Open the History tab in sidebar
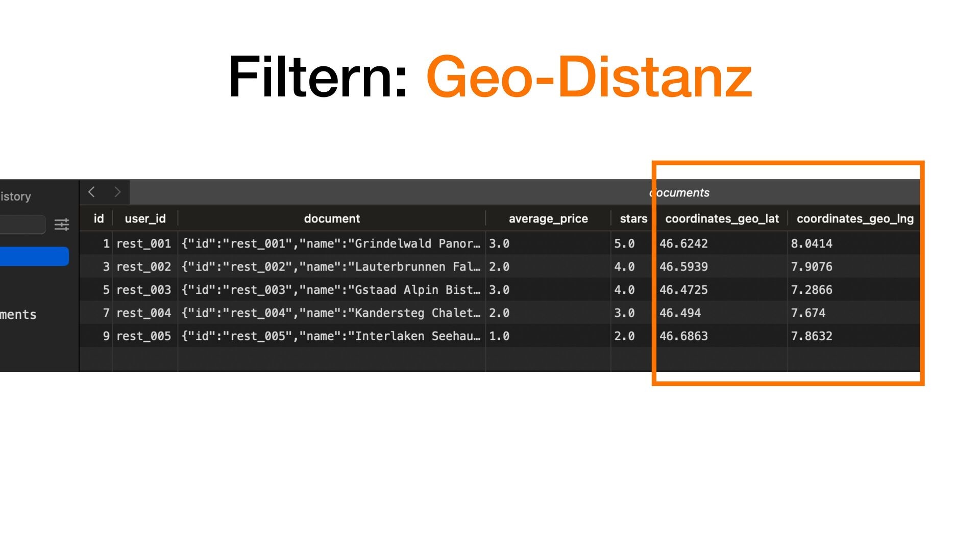Image resolution: width=980 pixels, height=551 pixels. [x=16, y=196]
